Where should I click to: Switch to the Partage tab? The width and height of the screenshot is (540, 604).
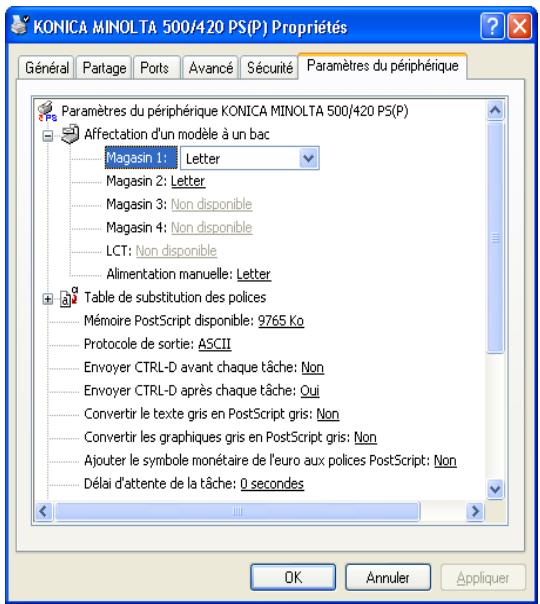(x=104, y=68)
